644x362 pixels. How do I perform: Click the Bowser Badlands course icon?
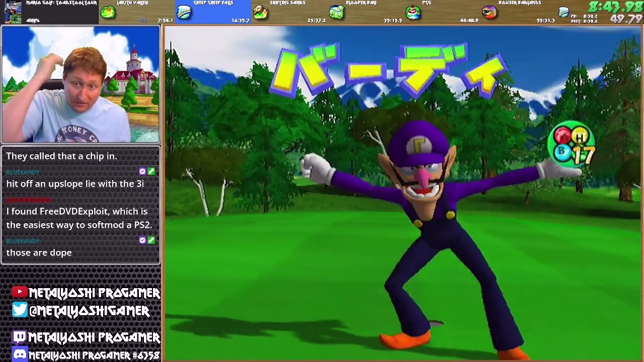(489, 12)
